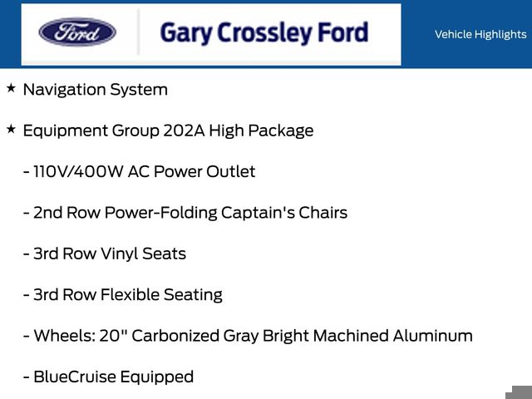This screenshot has height=399, width=532.
Task: Select the Gary Crossley Ford dealership name
Action: pos(264,33)
